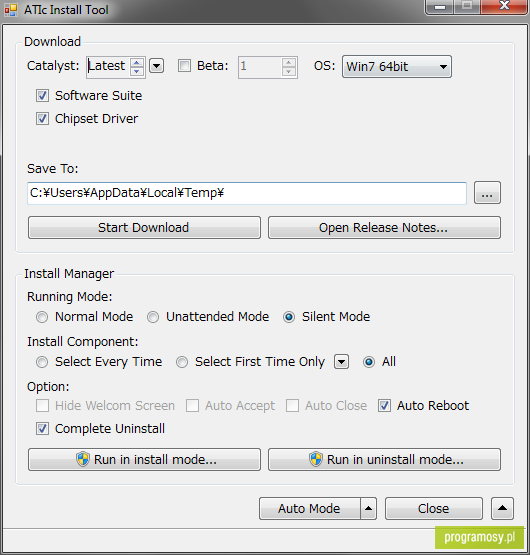Screen dimensions: 530x555
Task: Uncheck the Chipset Driver checkbox
Action: click(x=42, y=119)
